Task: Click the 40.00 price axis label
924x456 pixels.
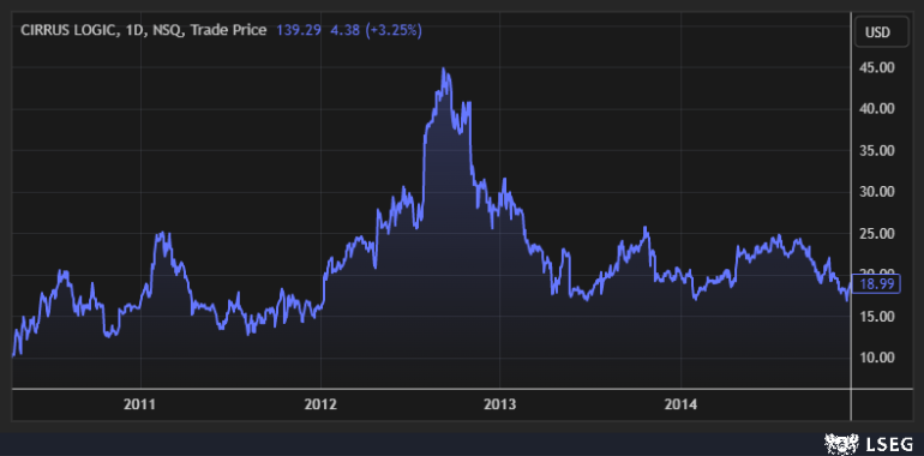Action: pos(877,109)
